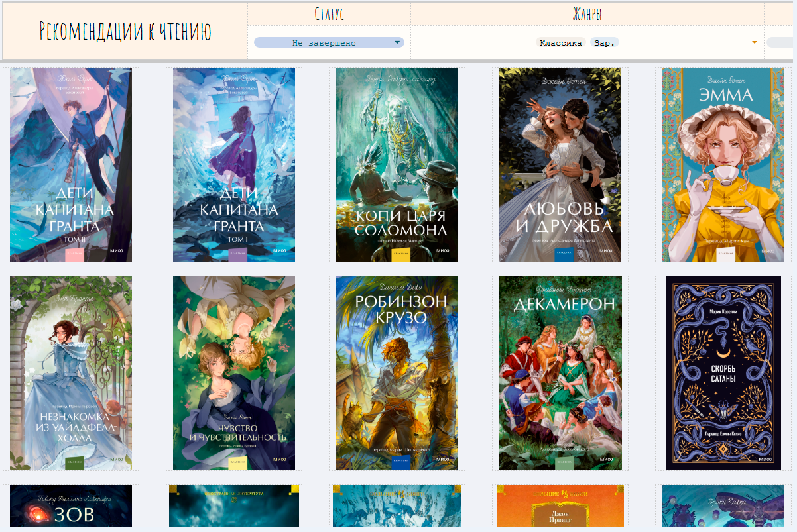Open the "Дети капитана Гранта" Том I cover
The image size is (797, 532).
click(234, 165)
